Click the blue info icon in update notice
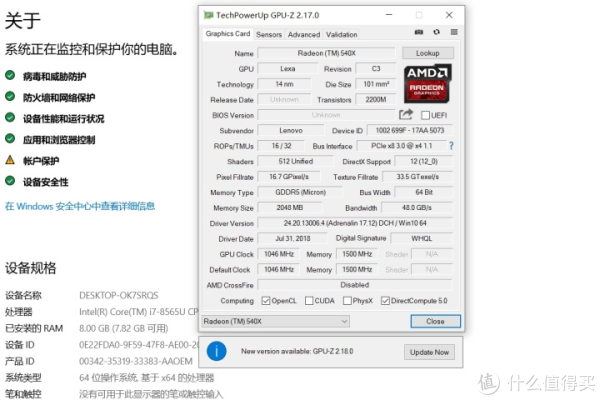 click(x=217, y=351)
